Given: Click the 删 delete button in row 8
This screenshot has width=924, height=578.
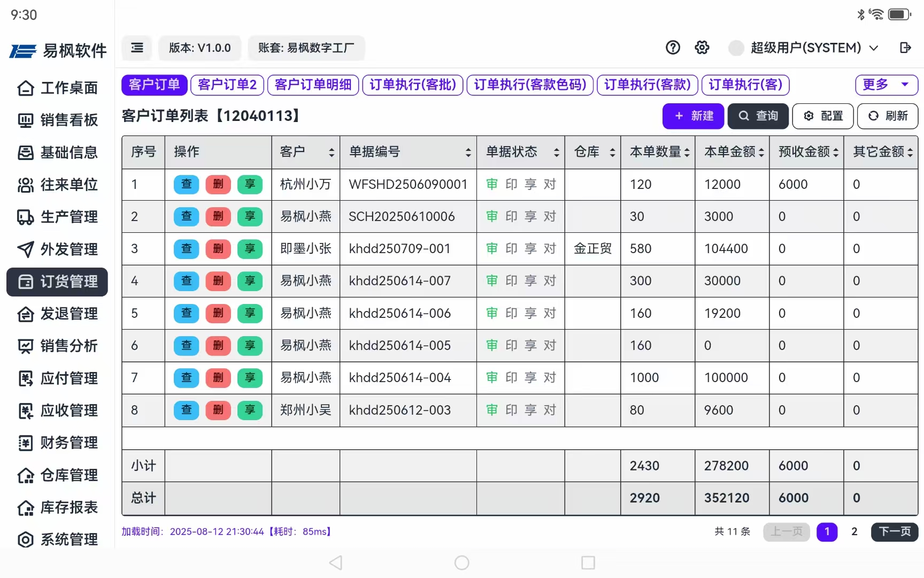Looking at the screenshot, I should [218, 410].
